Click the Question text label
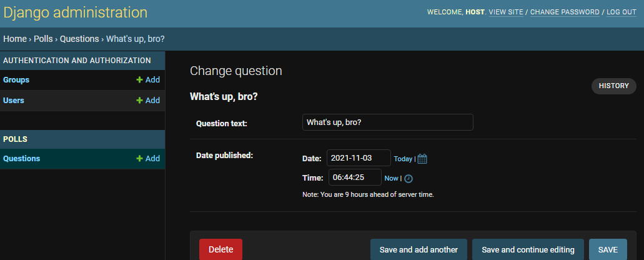The width and height of the screenshot is (644, 260). (x=221, y=123)
